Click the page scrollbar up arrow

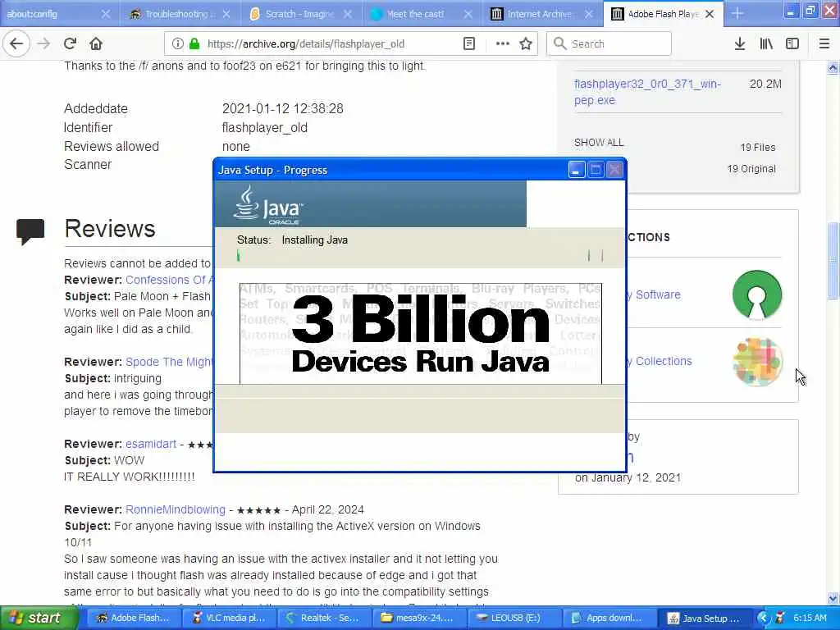coord(833,67)
